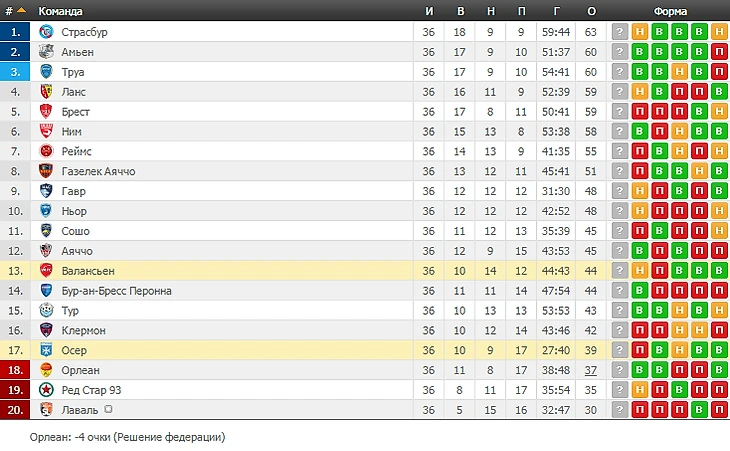
Task: Click the gray question mark badge for Страсбур
Action: point(620,32)
